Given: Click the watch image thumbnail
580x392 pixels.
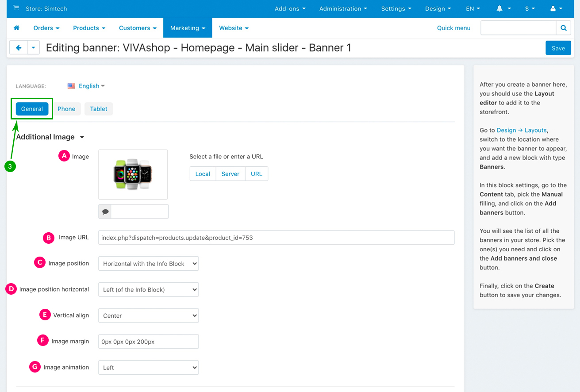Looking at the screenshot, I should click(133, 174).
